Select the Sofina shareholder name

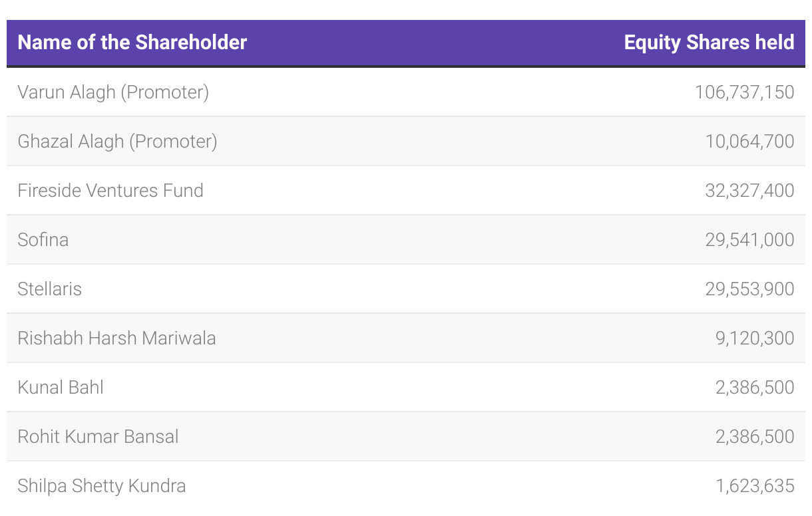click(43, 239)
